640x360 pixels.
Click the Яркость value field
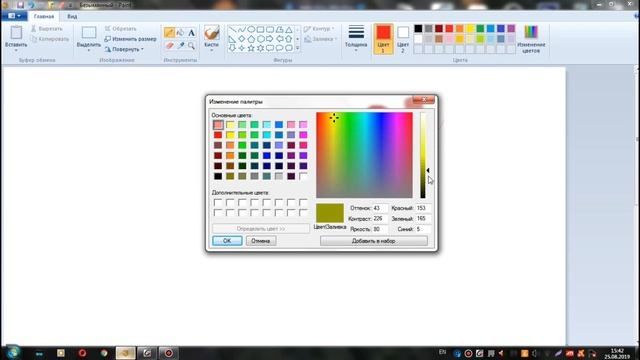379,229
